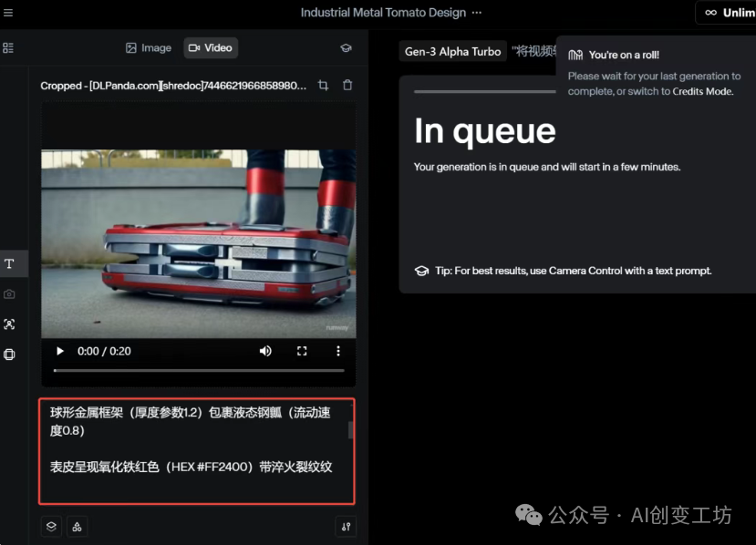Open the style shapes icon below prompt

(78, 527)
